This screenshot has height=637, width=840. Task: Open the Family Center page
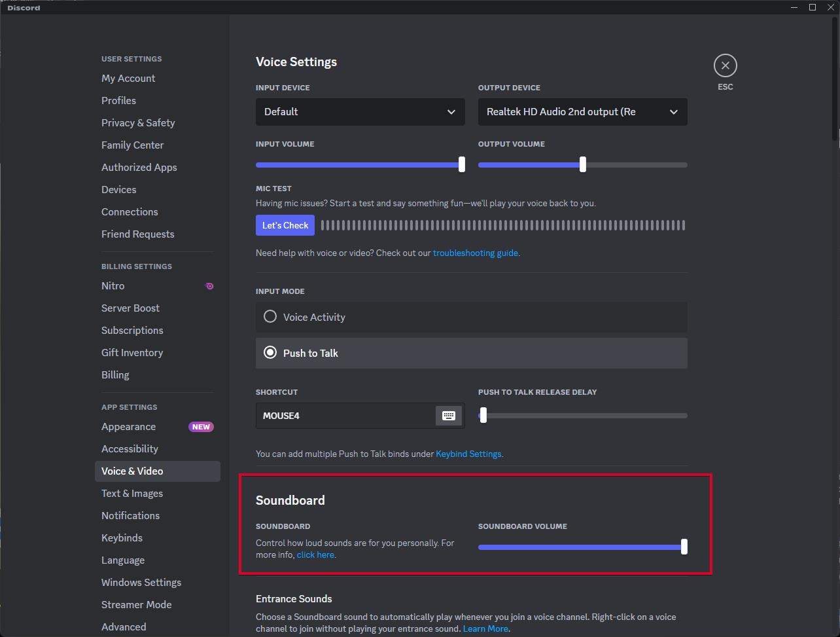(x=158, y=145)
